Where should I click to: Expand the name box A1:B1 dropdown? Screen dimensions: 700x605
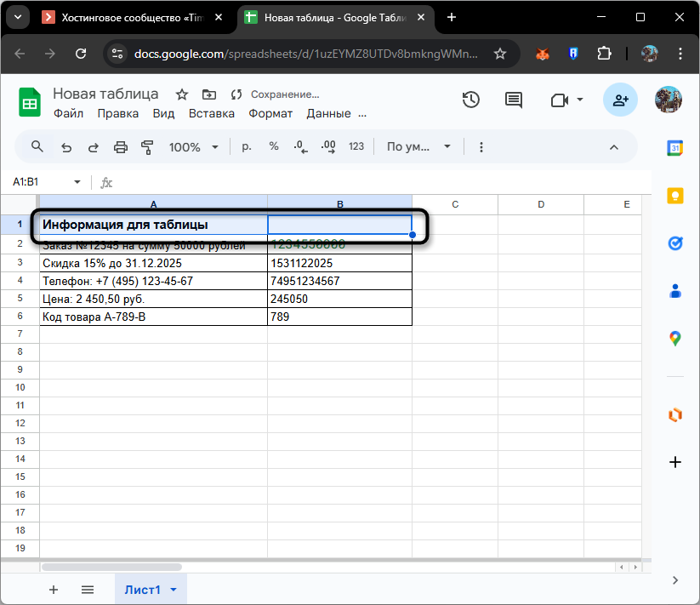pos(77,182)
